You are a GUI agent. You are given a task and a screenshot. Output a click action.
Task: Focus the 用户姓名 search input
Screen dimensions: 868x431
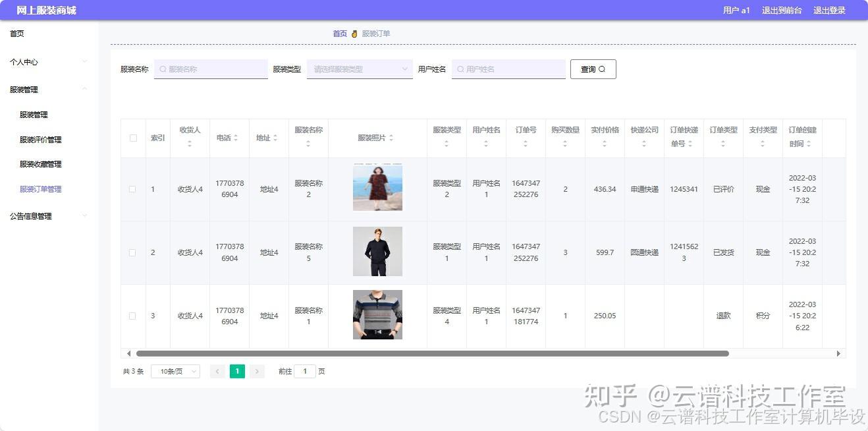[508, 69]
